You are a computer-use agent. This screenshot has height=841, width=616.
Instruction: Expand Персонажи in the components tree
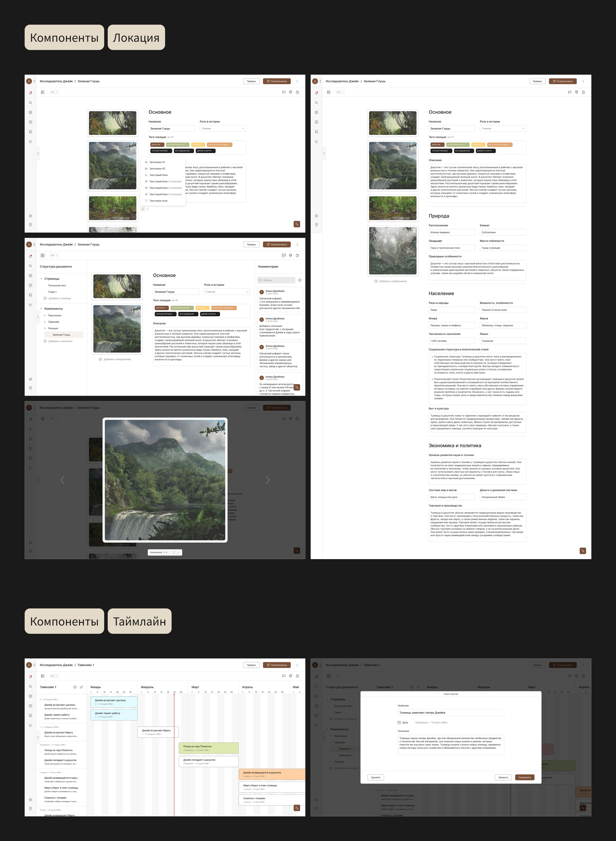(x=45, y=316)
